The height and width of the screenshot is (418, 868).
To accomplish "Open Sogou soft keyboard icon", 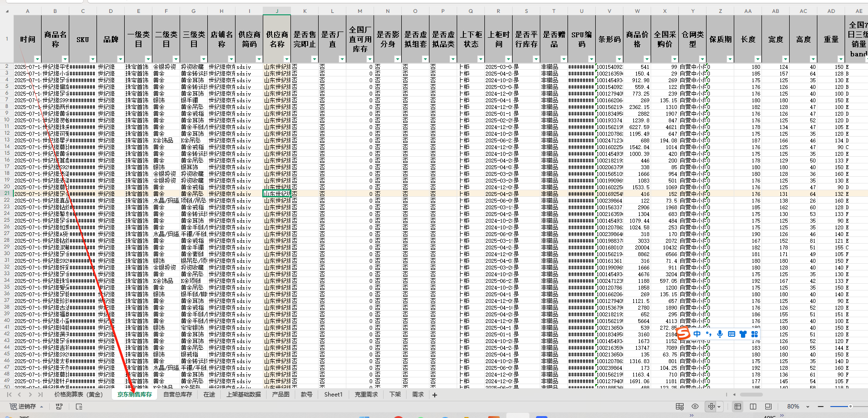I will (x=731, y=334).
